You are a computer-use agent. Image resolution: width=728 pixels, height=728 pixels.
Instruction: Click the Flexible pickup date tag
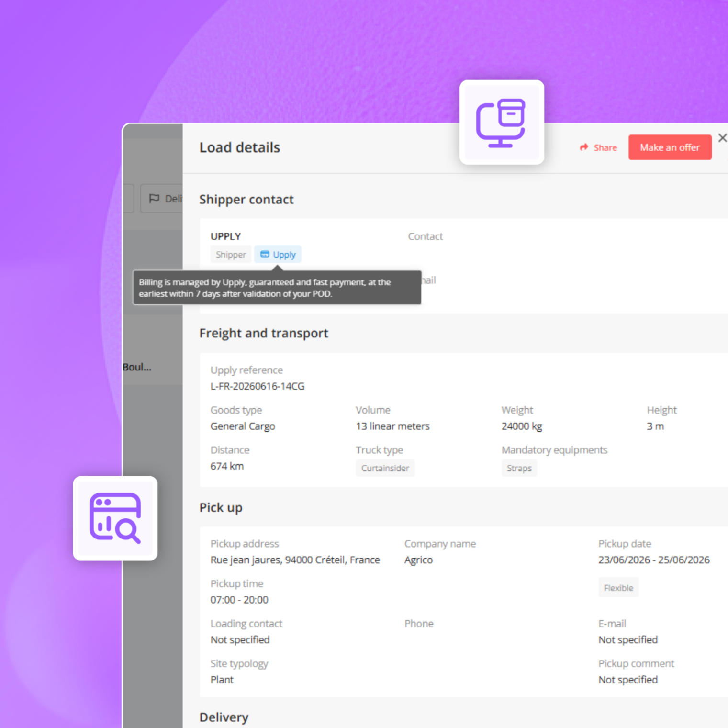tap(618, 588)
